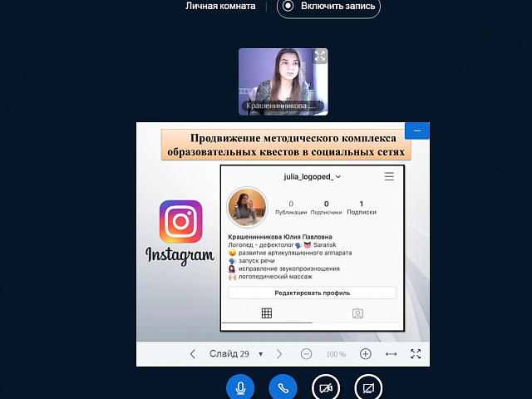Expand the webcam video to fullscreen
532x399 pixels.
click(x=320, y=57)
